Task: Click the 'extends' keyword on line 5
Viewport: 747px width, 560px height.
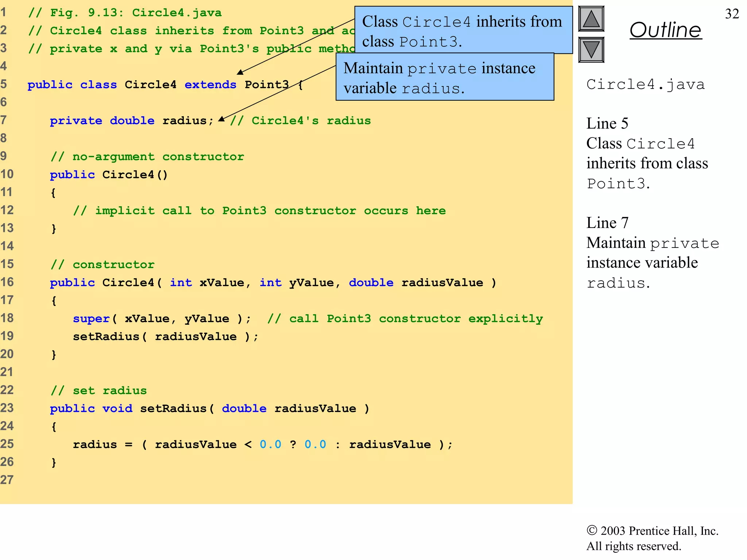Action: point(210,85)
